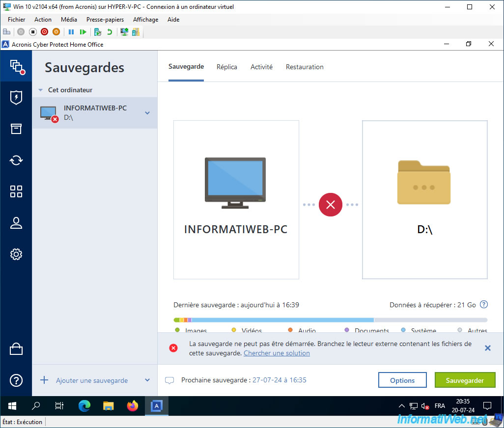Click the Checkpoint icon in Hyper-V toolbar

[x=98, y=32]
